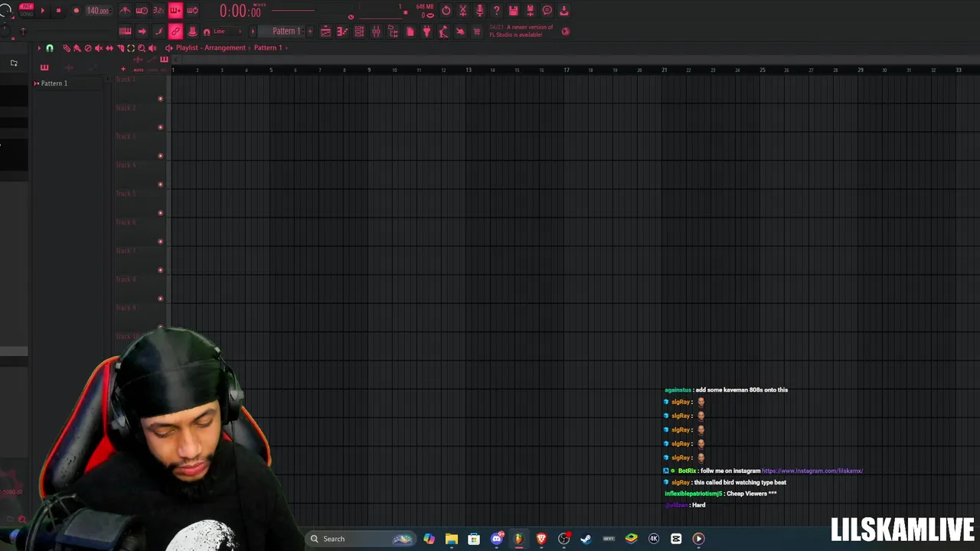Toggle the metronome icon

pyautogui.click(x=125, y=11)
